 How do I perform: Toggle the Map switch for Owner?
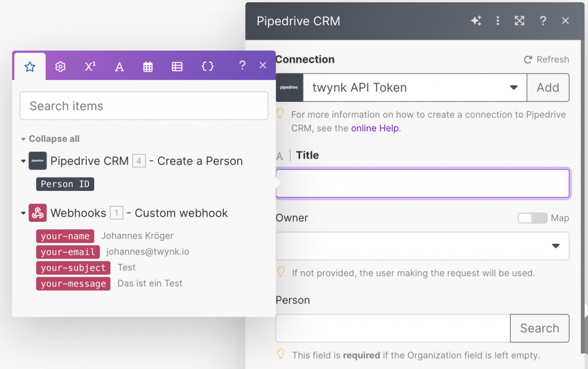532,218
